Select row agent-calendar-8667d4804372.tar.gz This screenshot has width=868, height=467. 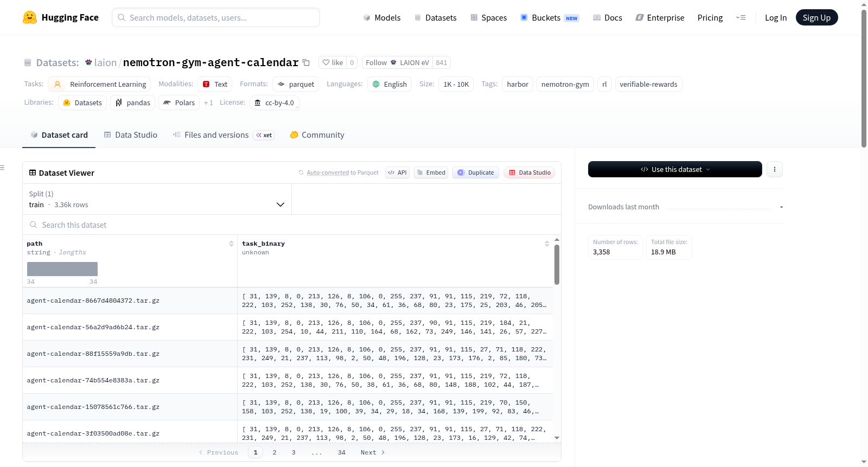[288, 300]
